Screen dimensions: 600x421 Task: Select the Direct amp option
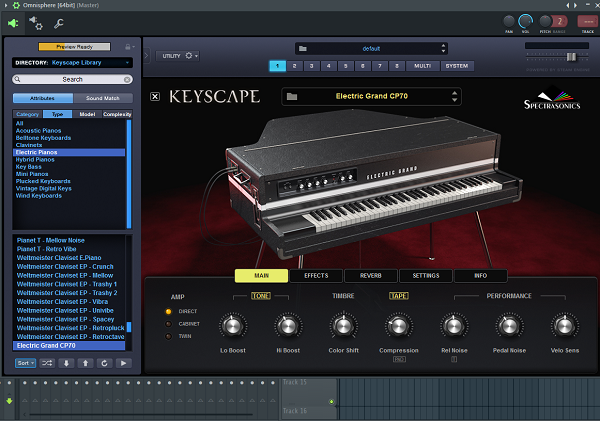(x=168, y=312)
